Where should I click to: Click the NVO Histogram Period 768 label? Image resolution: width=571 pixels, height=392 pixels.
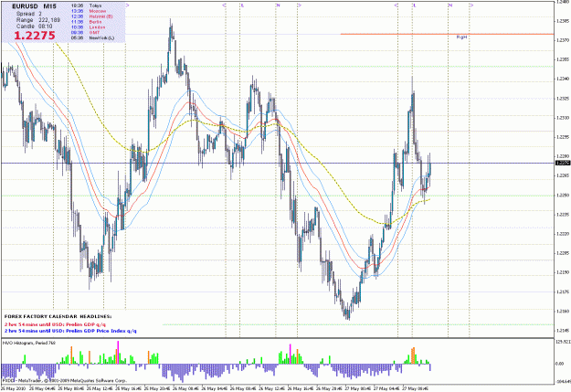tap(29, 343)
